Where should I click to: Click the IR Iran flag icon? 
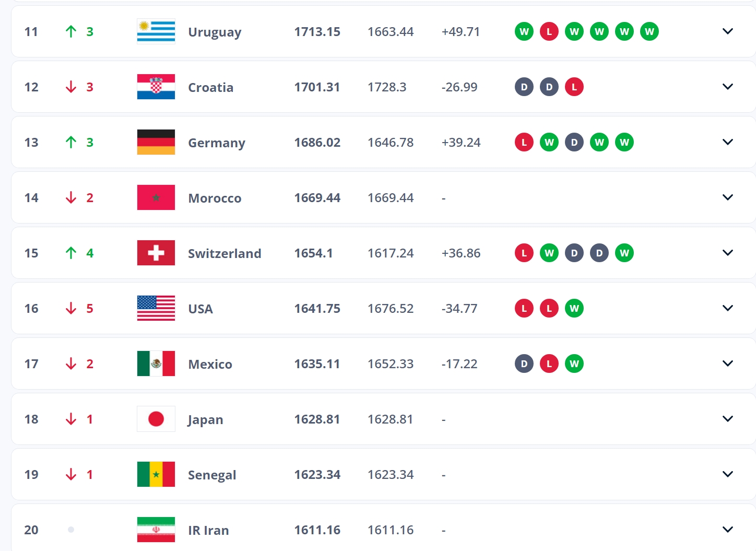coord(156,530)
